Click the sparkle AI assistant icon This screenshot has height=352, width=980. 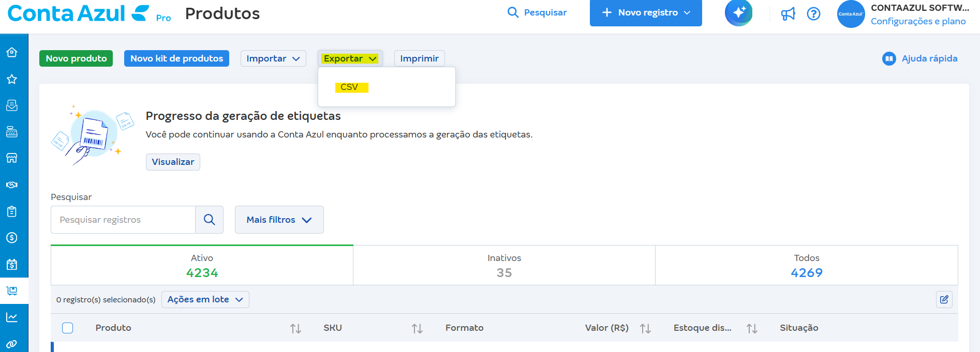(739, 12)
